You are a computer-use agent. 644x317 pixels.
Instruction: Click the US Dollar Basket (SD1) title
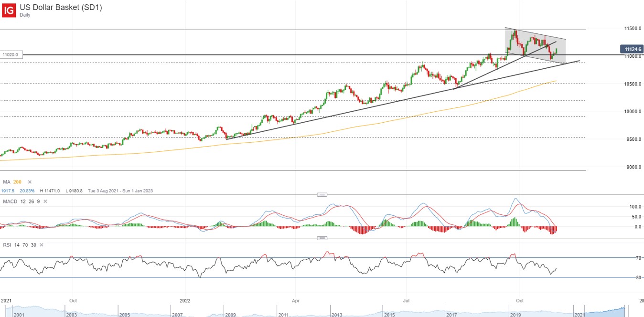pos(61,7)
